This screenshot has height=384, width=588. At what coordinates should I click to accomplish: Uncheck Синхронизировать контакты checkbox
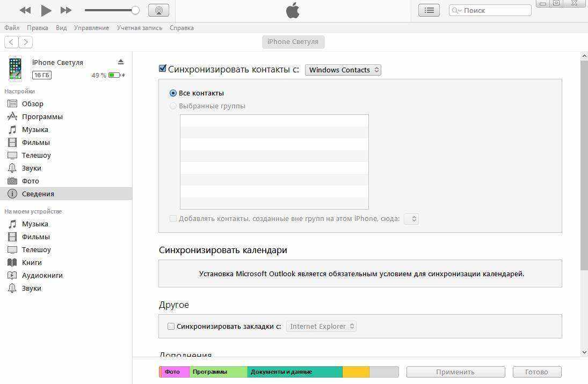[x=163, y=69]
